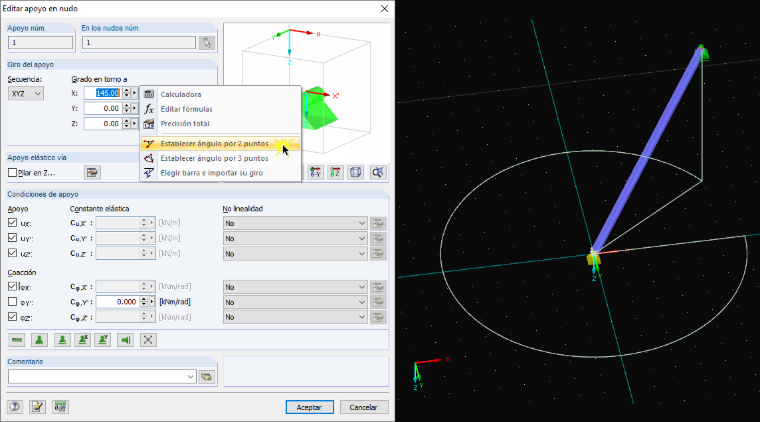Click the units and decimals icon
760x422 pixels.
[x=60, y=406]
